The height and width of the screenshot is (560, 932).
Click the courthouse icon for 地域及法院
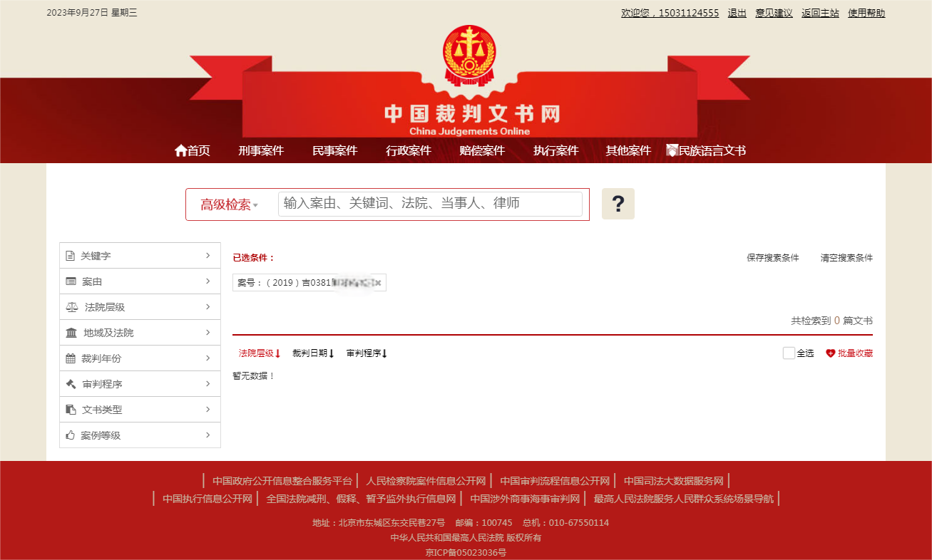(71, 333)
